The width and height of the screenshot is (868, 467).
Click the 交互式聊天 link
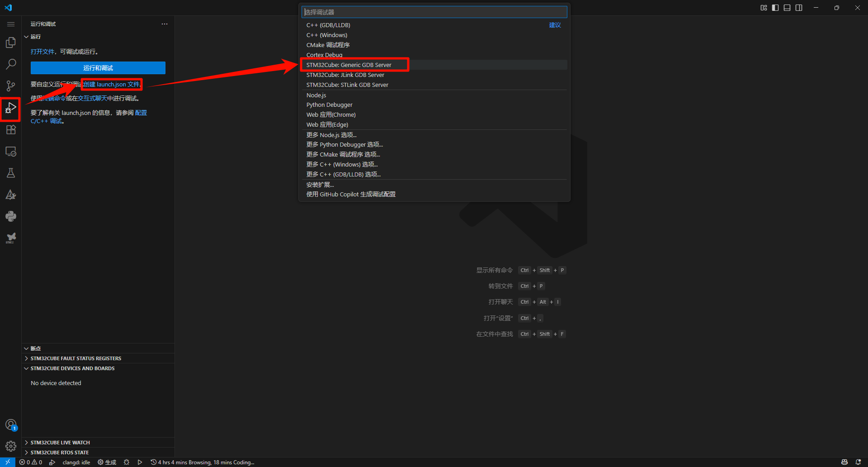click(x=92, y=99)
